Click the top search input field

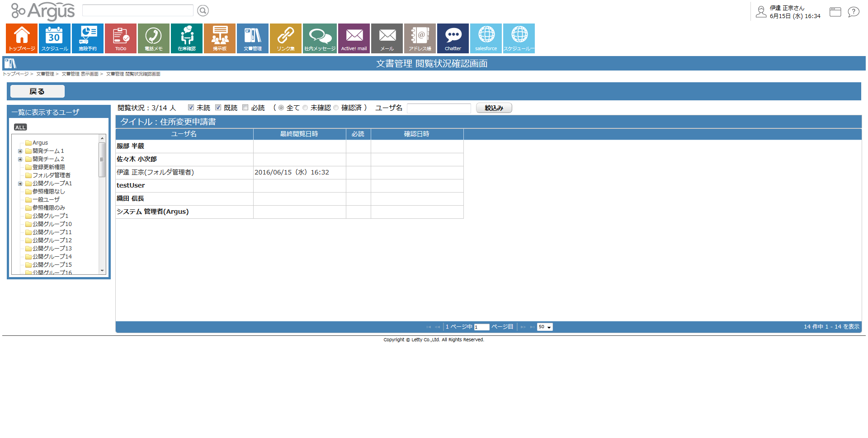click(138, 10)
